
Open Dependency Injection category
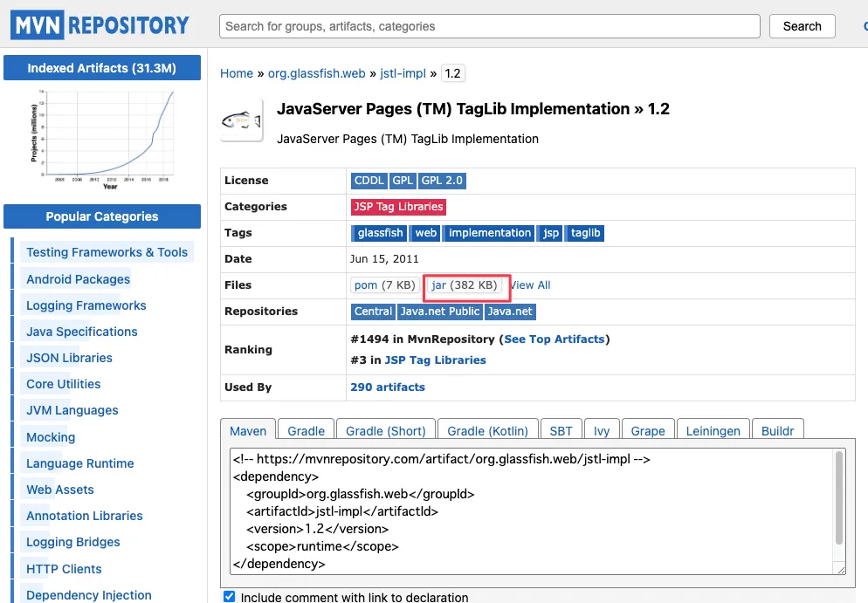click(x=88, y=594)
